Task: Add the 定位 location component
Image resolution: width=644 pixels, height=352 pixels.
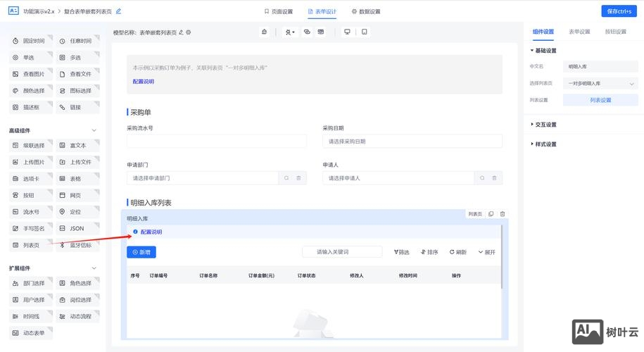Action: pyautogui.click(x=77, y=212)
